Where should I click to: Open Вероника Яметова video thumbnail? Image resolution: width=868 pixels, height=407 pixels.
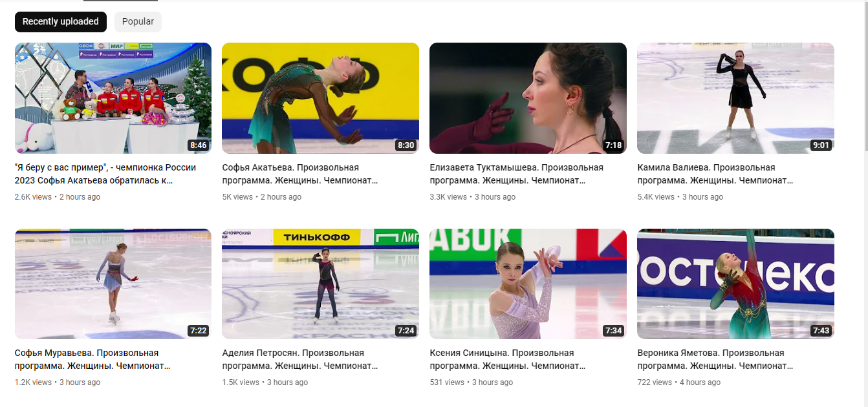click(735, 284)
